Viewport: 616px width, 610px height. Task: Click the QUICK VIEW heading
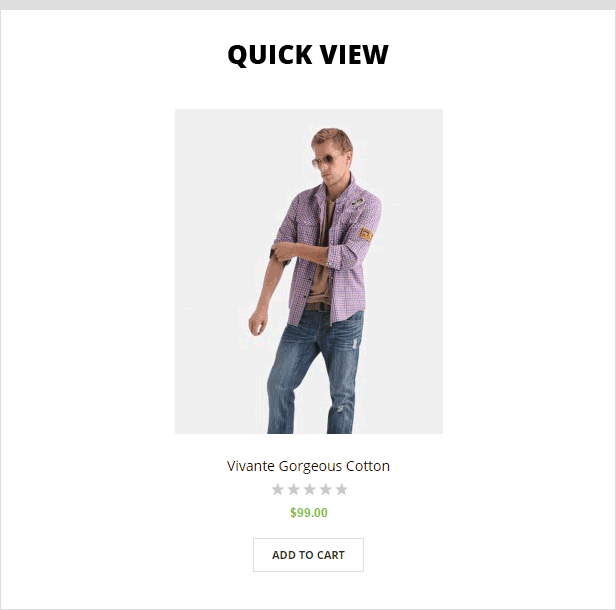pyautogui.click(x=308, y=55)
